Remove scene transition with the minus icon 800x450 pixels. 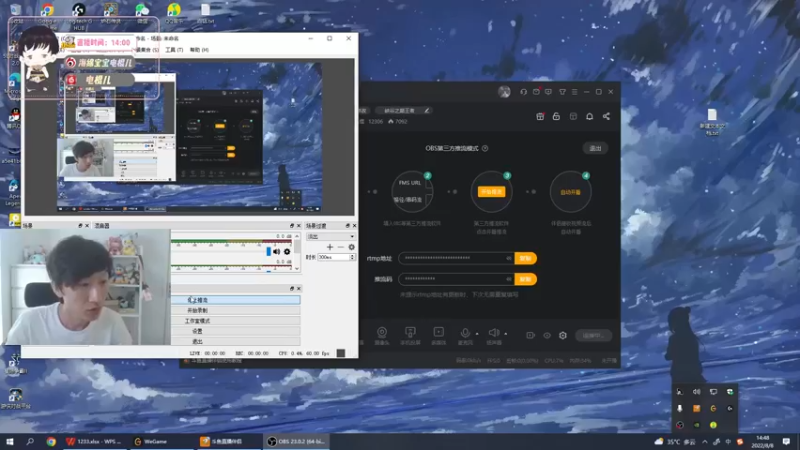point(341,247)
